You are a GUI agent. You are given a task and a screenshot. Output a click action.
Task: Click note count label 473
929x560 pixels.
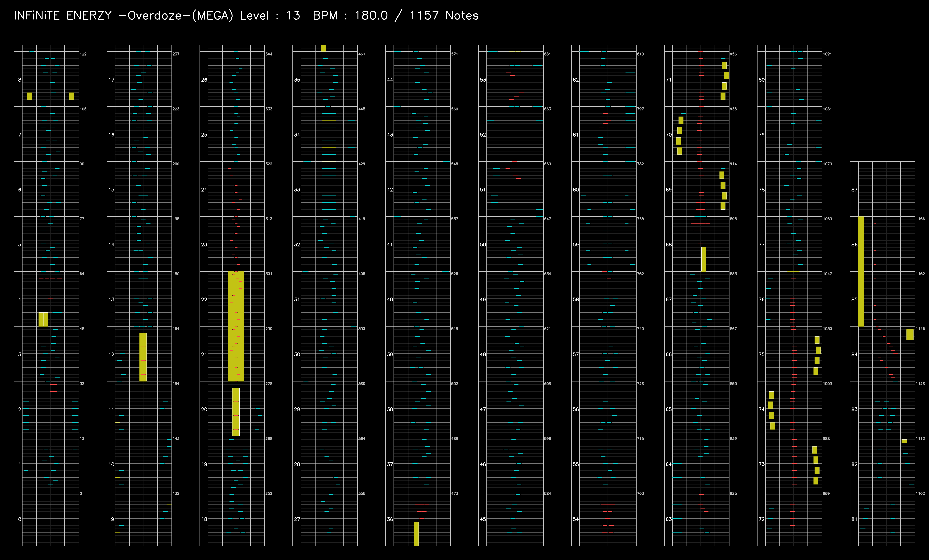[x=455, y=493]
